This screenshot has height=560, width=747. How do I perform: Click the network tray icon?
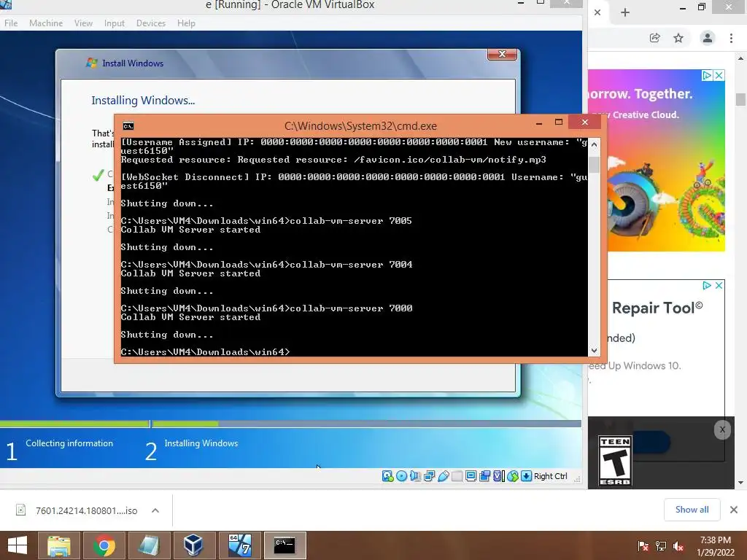(x=661, y=546)
